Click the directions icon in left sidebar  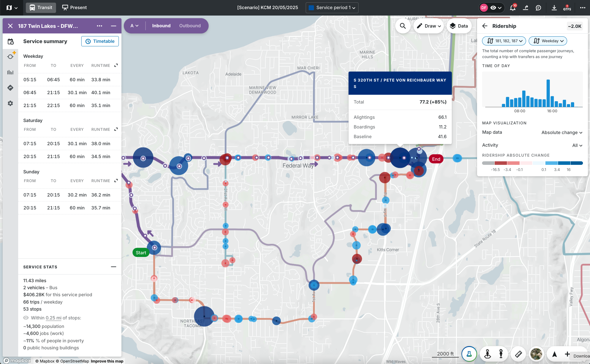click(10, 88)
